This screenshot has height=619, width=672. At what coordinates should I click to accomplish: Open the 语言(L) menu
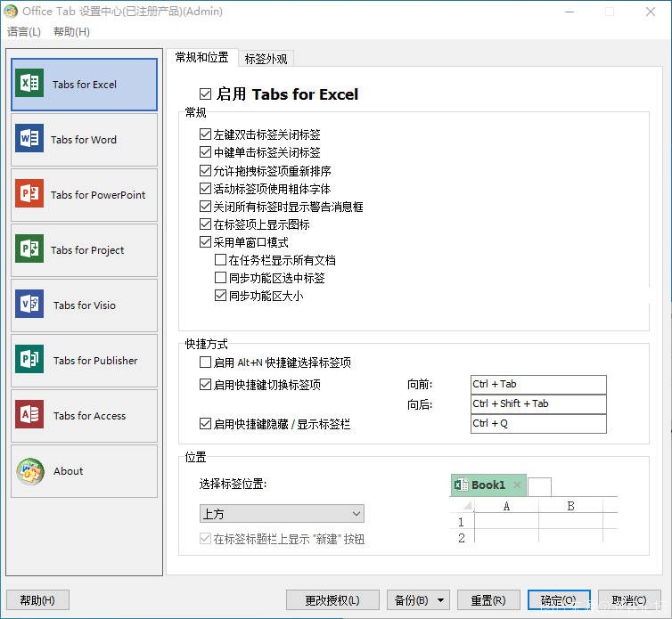click(x=24, y=32)
